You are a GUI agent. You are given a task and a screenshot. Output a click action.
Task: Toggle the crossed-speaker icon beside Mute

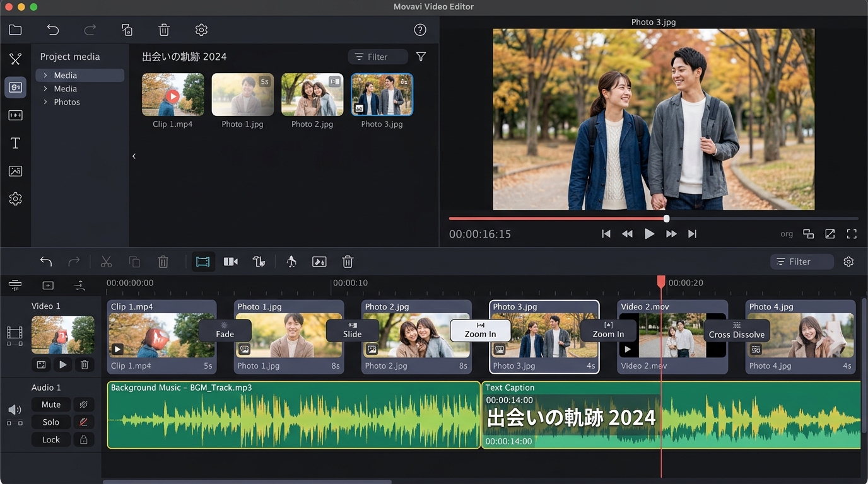click(83, 405)
